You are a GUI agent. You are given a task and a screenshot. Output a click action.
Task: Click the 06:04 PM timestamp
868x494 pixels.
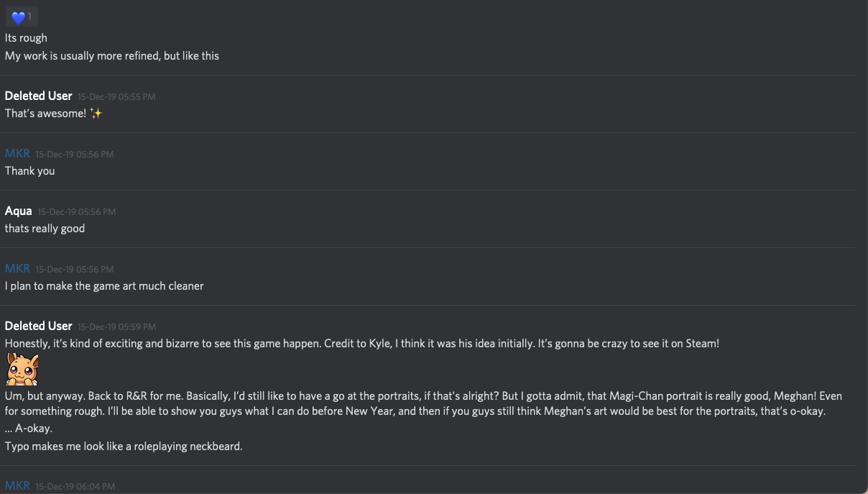click(75, 487)
